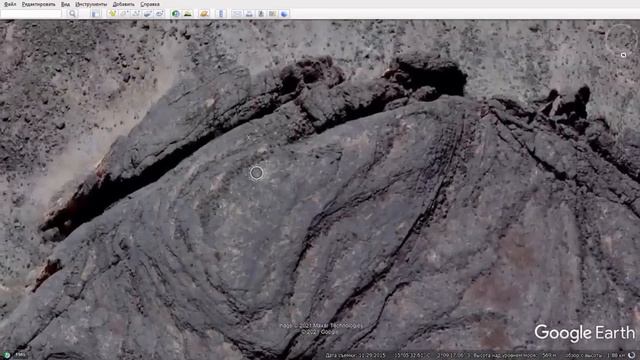
Task: Click the image date text in status bar
Action: [x=356, y=356]
